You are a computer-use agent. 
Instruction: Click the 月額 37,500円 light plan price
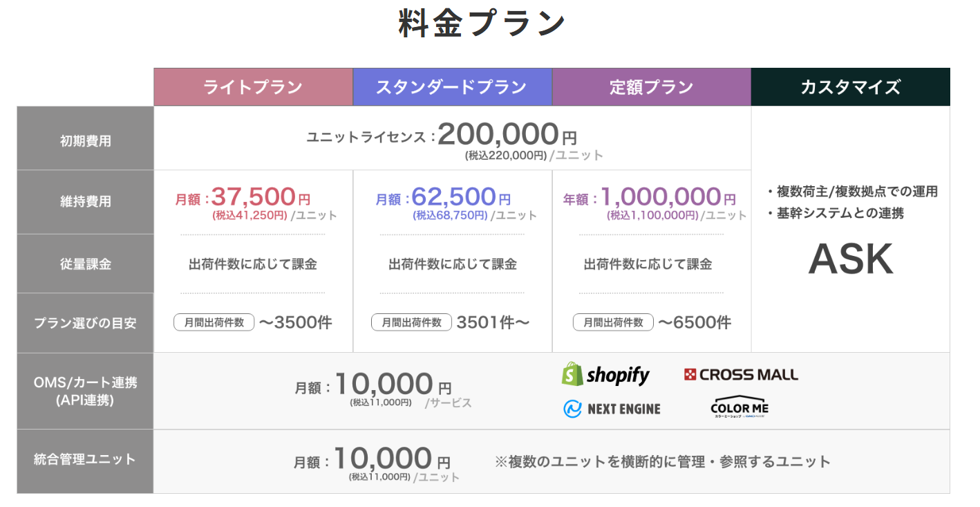click(x=253, y=198)
